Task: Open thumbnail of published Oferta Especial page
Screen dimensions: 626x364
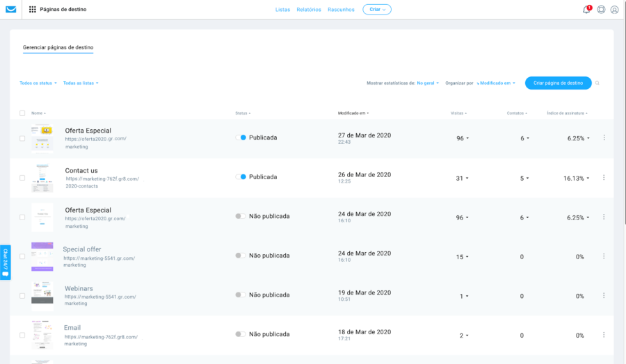Action: coord(42,138)
